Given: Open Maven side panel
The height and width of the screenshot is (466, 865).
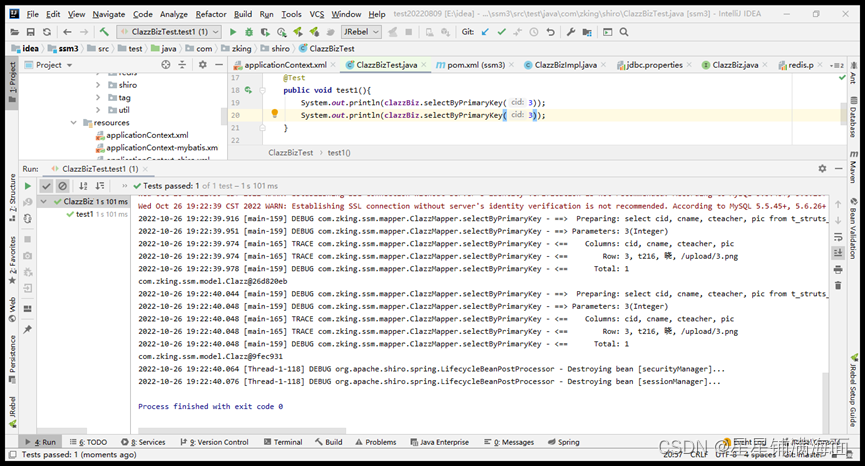Looking at the screenshot, I should [853, 167].
